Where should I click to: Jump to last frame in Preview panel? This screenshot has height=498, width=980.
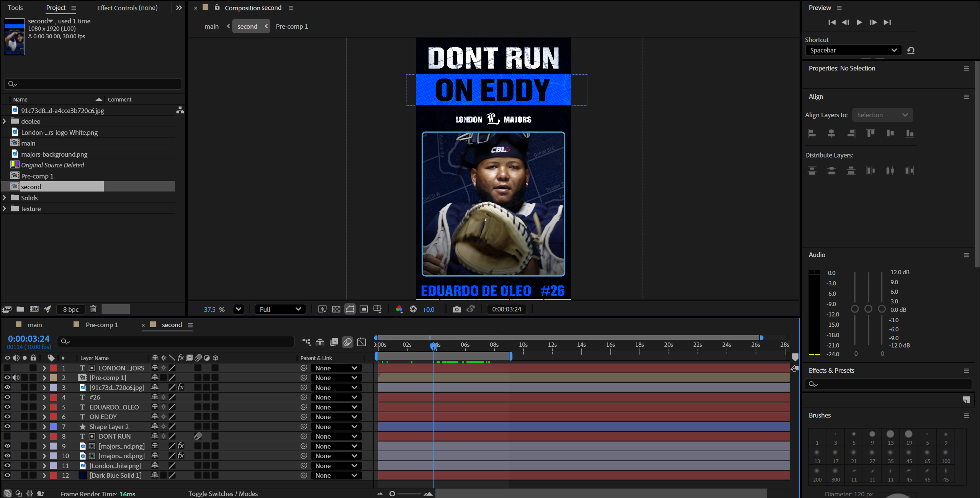[887, 22]
